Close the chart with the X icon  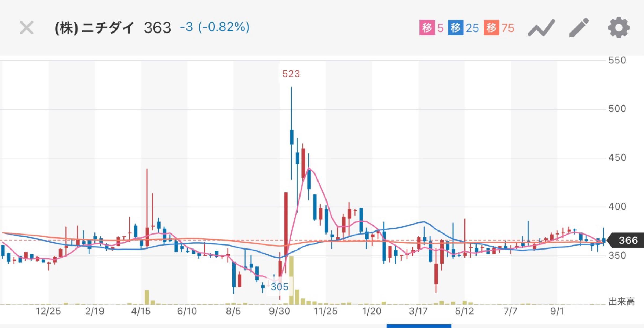27,28
